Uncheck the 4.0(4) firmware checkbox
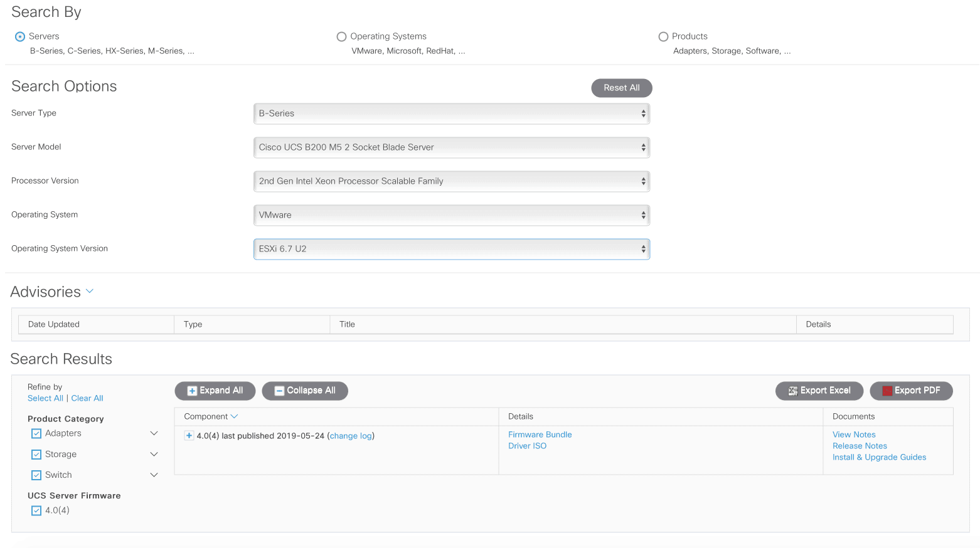Image resolution: width=980 pixels, height=548 pixels. tap(36, 511)
